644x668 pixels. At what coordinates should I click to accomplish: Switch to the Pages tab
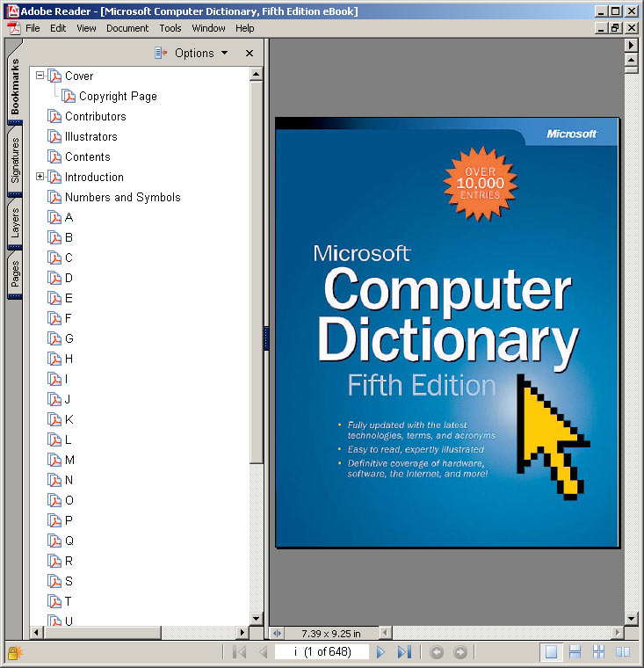tap(15, 274)
